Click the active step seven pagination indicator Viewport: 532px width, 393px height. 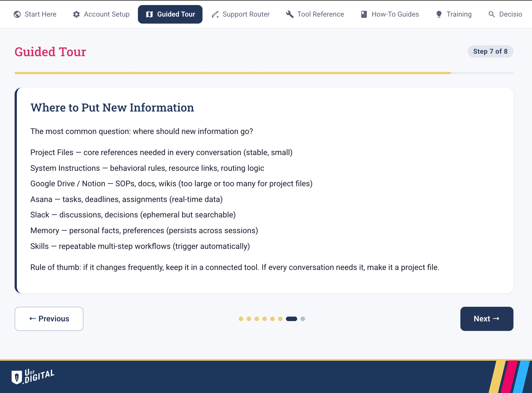(292, 319)
